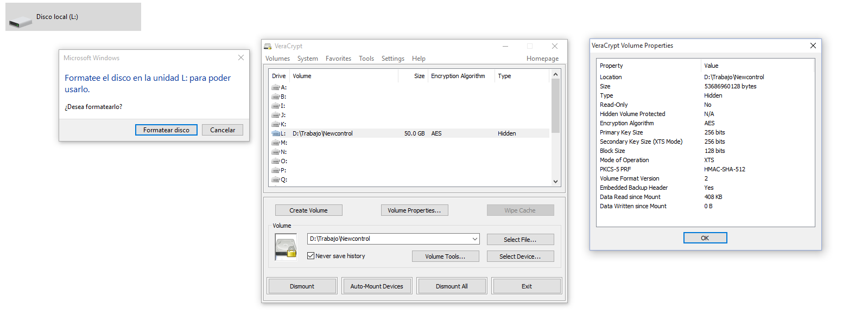Viewport: 868px width, 334px height.
Task: Open the Favorites menu
Action: pos(338,59)
